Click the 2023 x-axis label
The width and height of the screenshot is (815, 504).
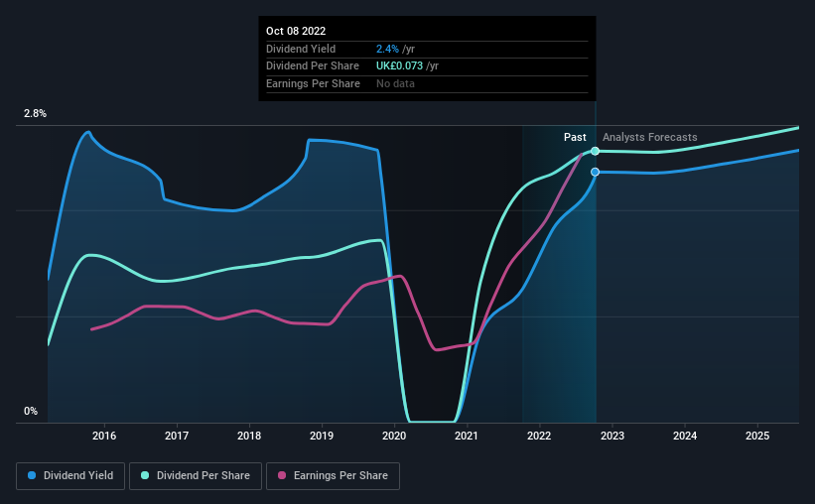(x=612, y=436)
